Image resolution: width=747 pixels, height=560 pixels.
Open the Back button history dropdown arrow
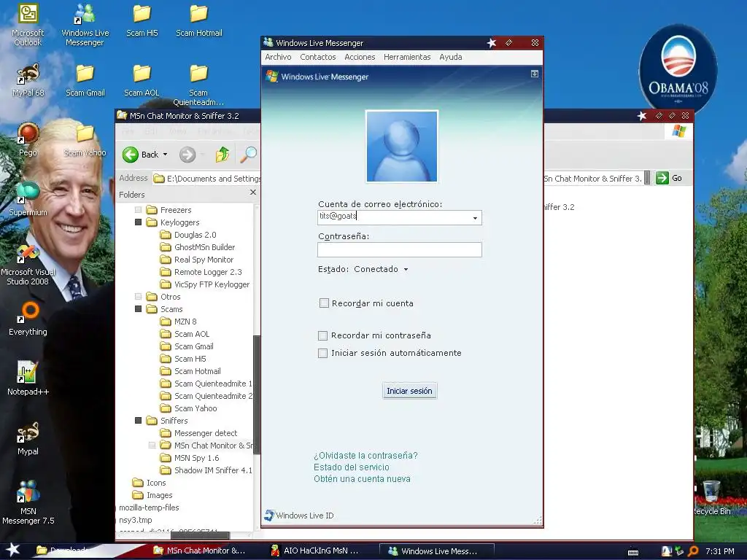(x=166, y=155)
